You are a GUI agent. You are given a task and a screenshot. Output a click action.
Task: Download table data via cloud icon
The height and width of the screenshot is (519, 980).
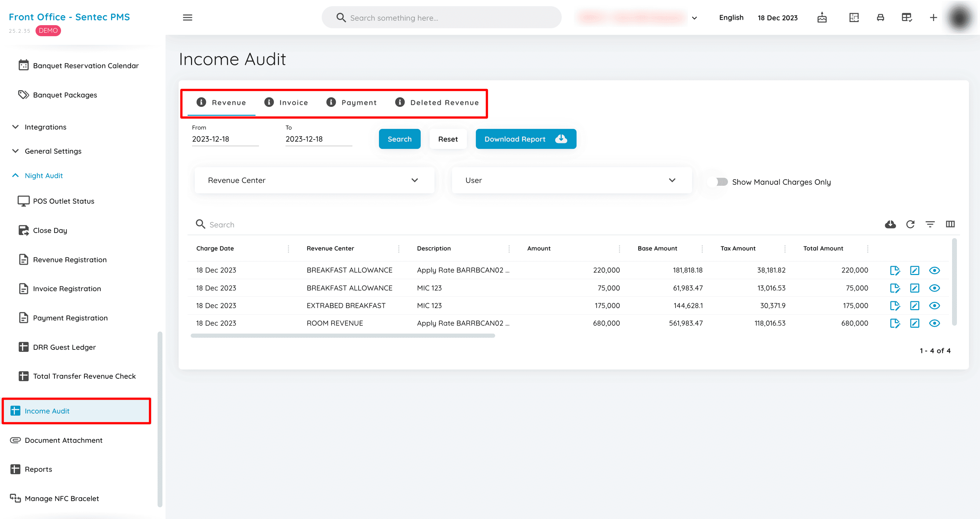890,224
